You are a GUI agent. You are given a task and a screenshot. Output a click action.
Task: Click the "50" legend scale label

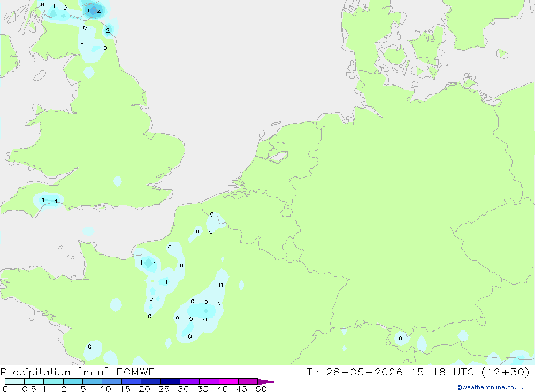(261, 389)
